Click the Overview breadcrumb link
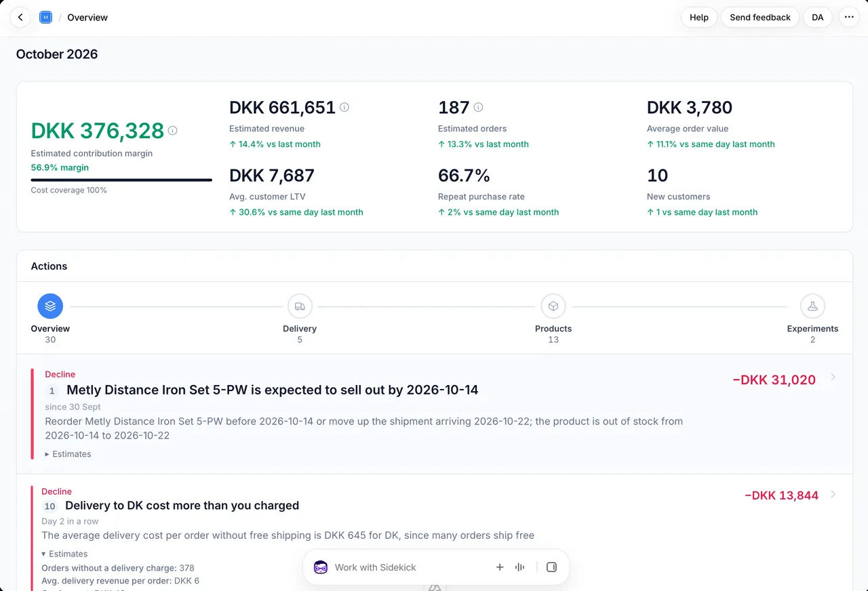This screenshot has height=591, width=868. click(x=87, y=18)
